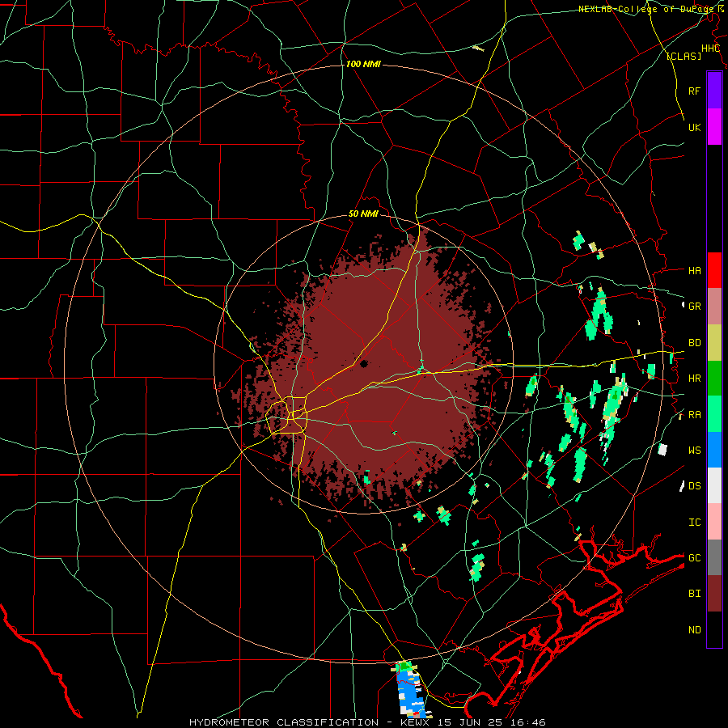Click the 'HA' legend label
This screenshot has height=728, width=728.
(x=694, y=270)
